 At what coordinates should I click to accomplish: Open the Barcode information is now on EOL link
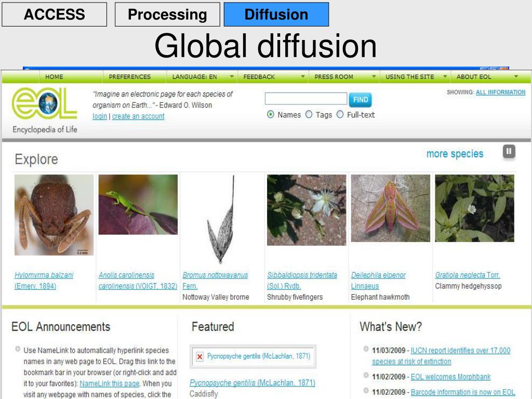[x=463, y=392]
